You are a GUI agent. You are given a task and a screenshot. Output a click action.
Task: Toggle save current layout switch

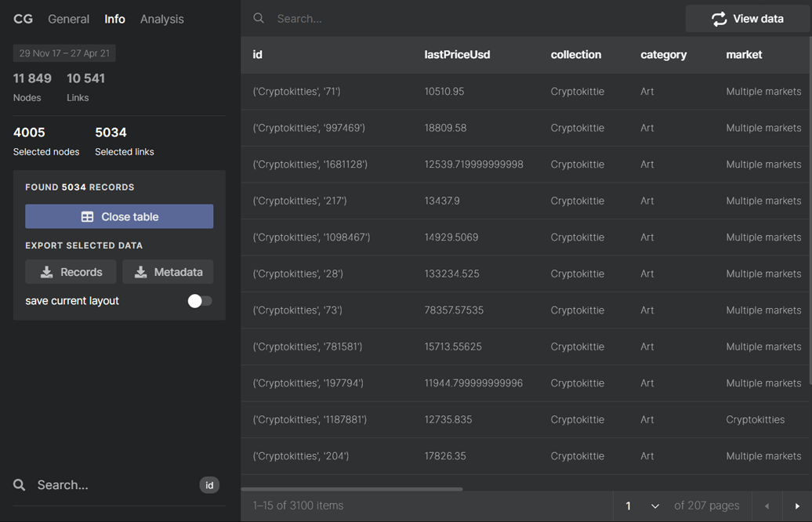click(x=199, y=301)
